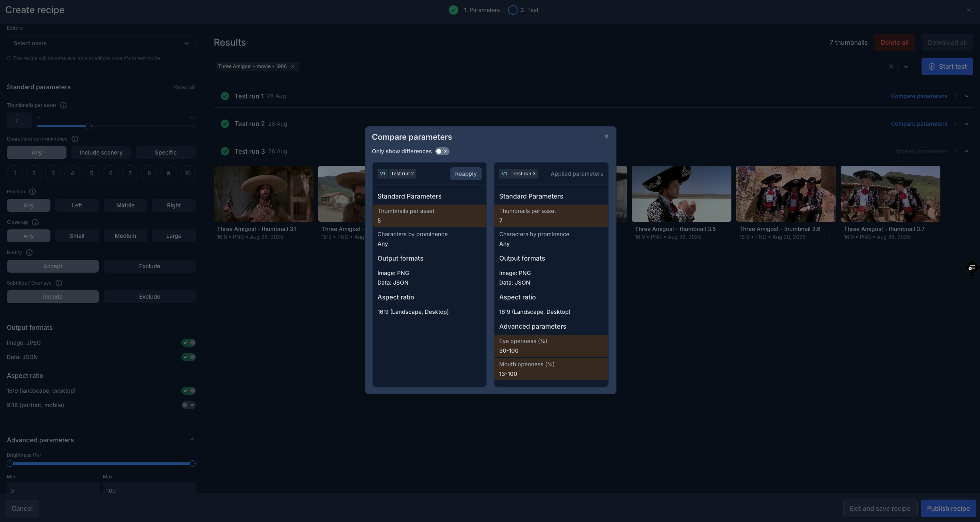Viewport: 980px width, 522px height.
Task: Click the Test run 1 green status check
Action: click(225, 96)
